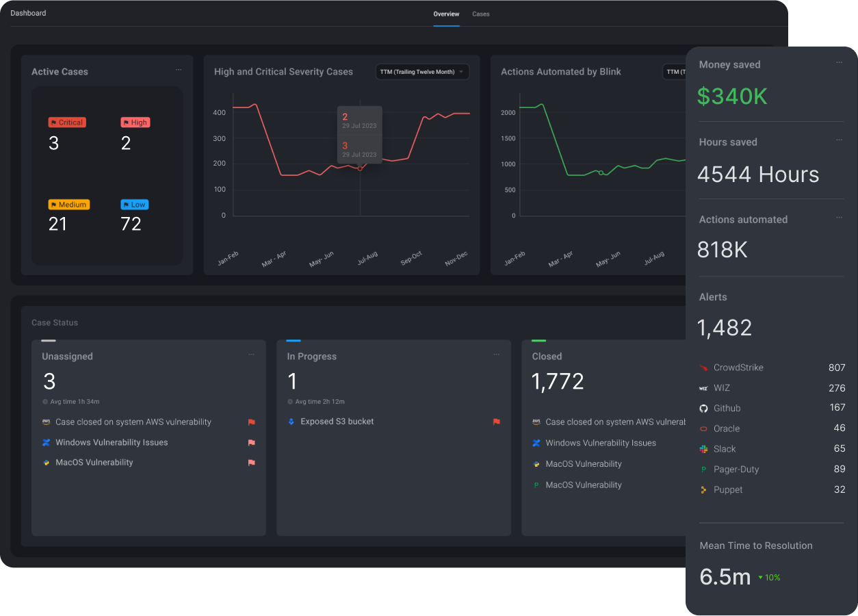
Task: Click the Dashboard breadcrumb link
Action: (x=28, y=12)
